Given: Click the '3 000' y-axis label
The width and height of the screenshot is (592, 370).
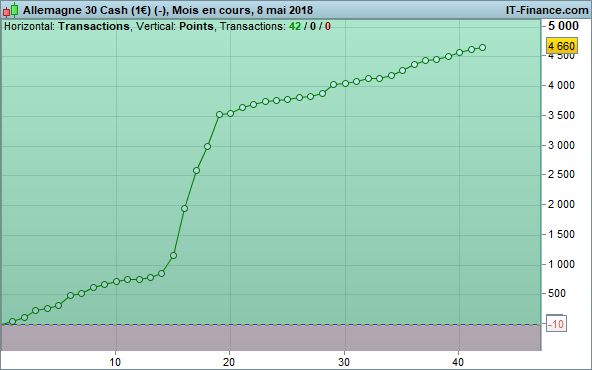Looking at the screenshot, I should pos(561,145).
